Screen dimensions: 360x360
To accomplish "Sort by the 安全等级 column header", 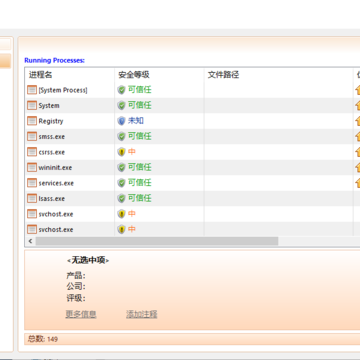I will pos(159,75).
